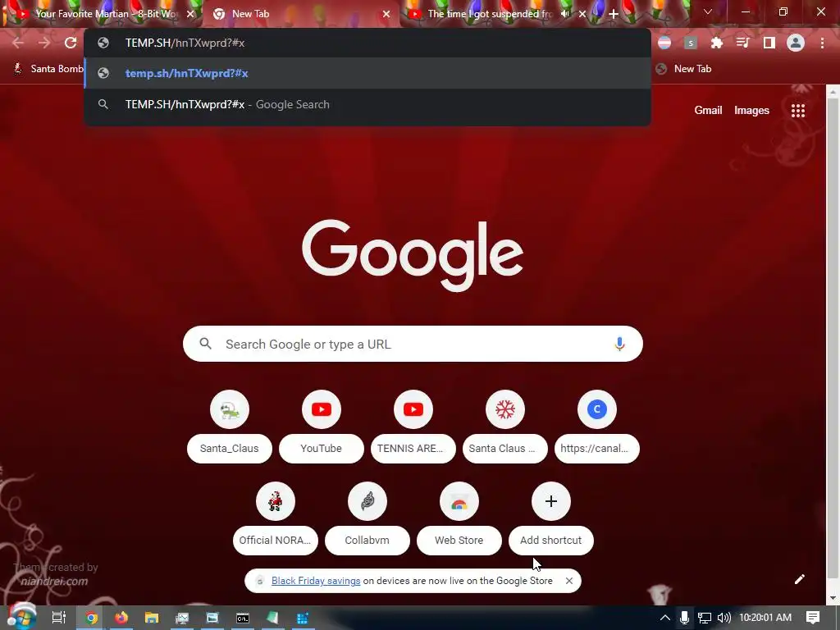The width and height of the screenshot is (840, 630).
Task: Open the taskbar volume control
Action: click(x=724, y=618)
